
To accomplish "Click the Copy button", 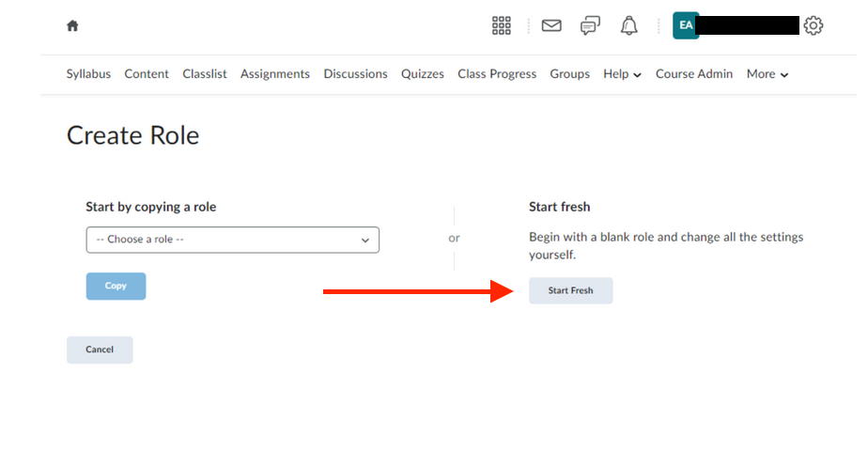I will [116, 286].
